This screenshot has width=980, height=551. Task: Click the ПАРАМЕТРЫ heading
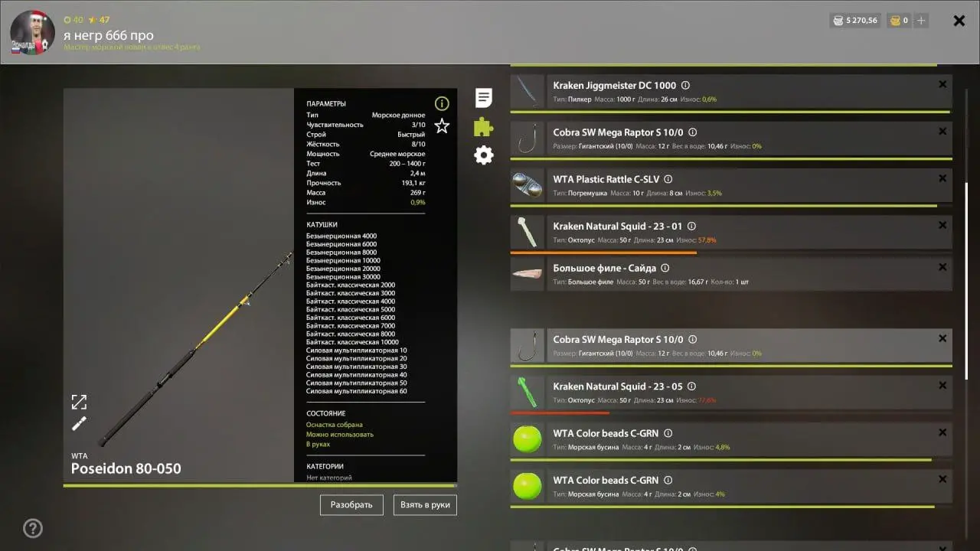[x=326, y=103]
